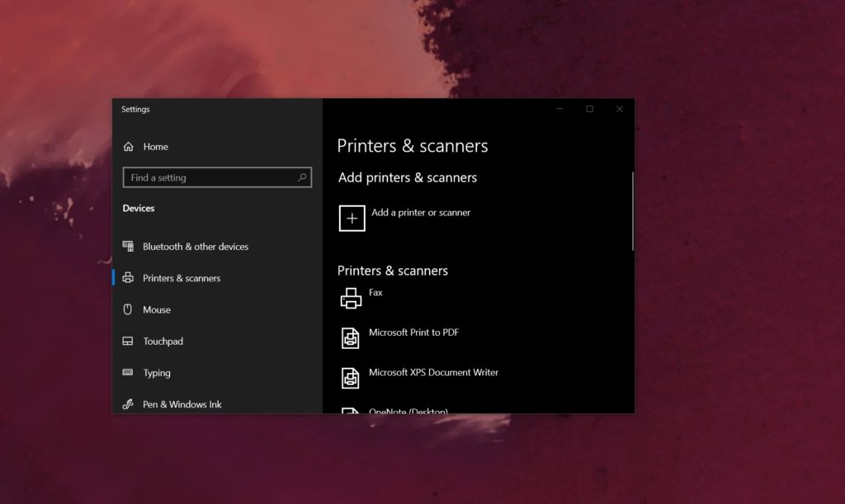The width and height of the screenshot is (845, 504).
Task: Select the Home icon in sidebar
Action: pyautogui.click(x=129, y=146)
